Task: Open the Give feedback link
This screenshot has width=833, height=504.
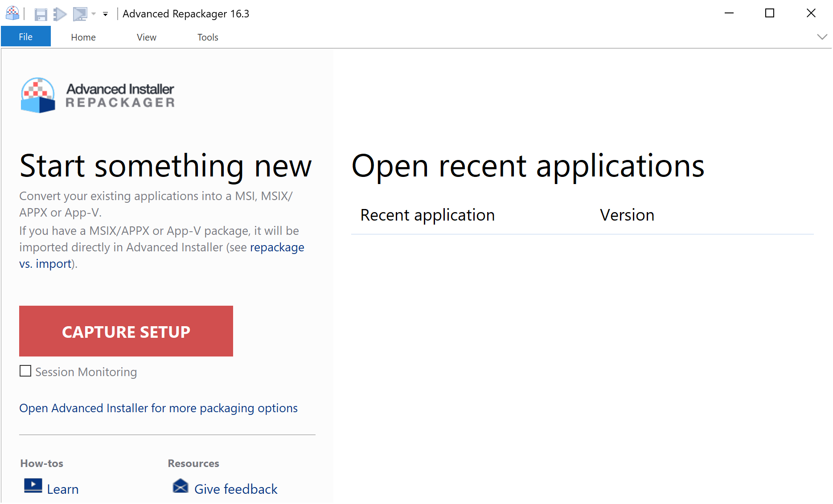Action: tap(236, 489)
